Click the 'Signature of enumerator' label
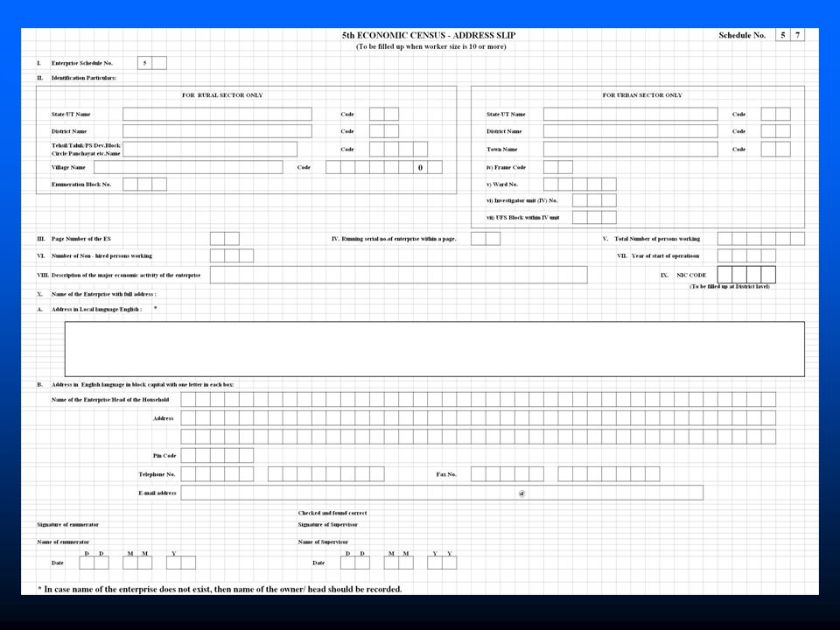Image resolution: width=840 pixels, height=630 pixels. (x=68, y=524)
